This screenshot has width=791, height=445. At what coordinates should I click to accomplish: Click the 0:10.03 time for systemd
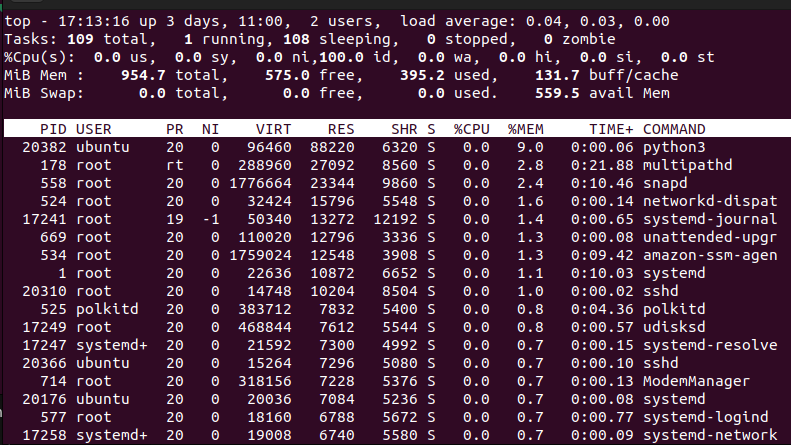pos(602,273)
